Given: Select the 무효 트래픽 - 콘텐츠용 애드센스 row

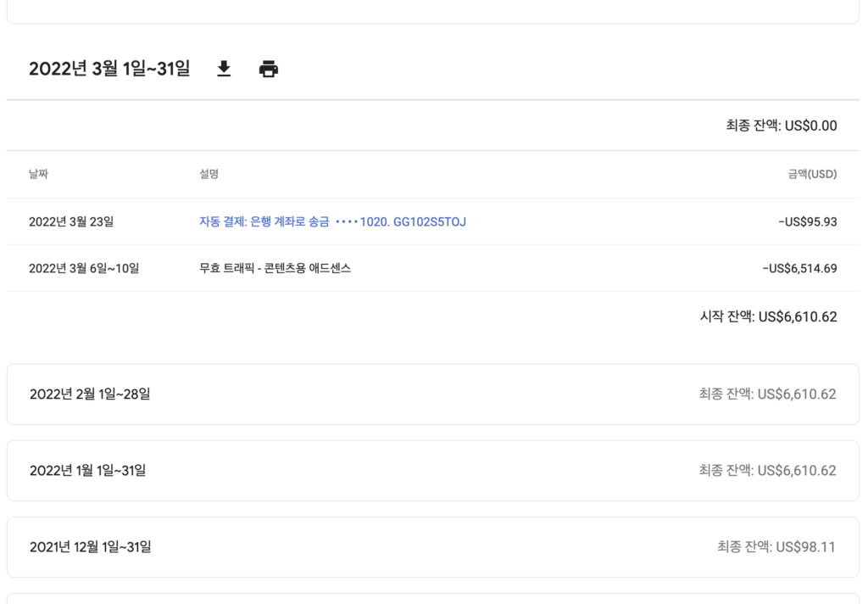Looking at the screenshot, I should point(275,268).
